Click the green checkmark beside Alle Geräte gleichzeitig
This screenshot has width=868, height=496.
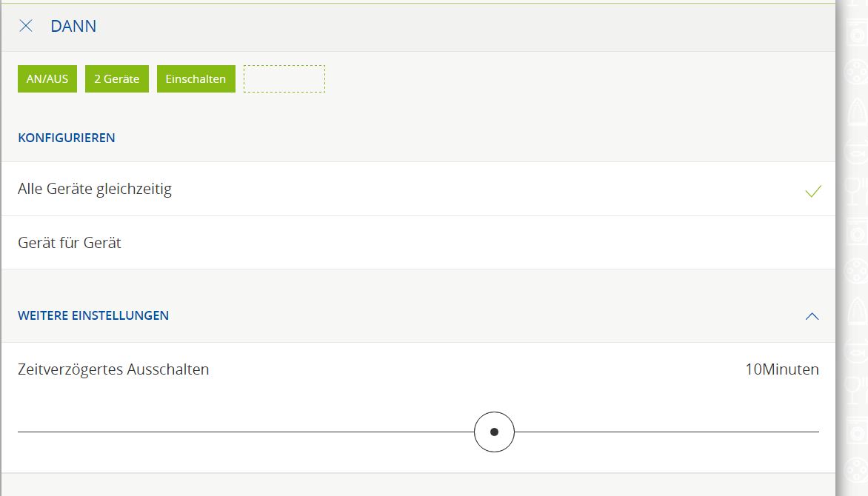click(x=812, y=191)
